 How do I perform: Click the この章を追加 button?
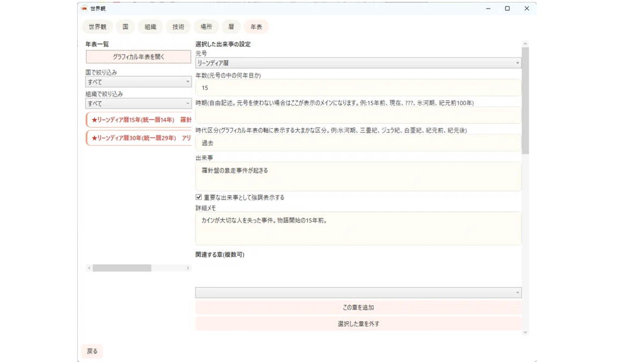358,308
